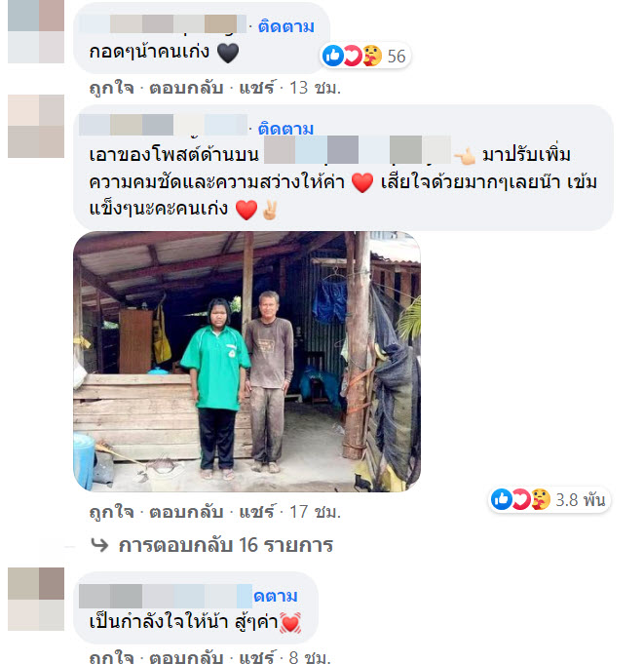
Task: Click the care emoji beside 3.8 พัน
Action: 541,499
